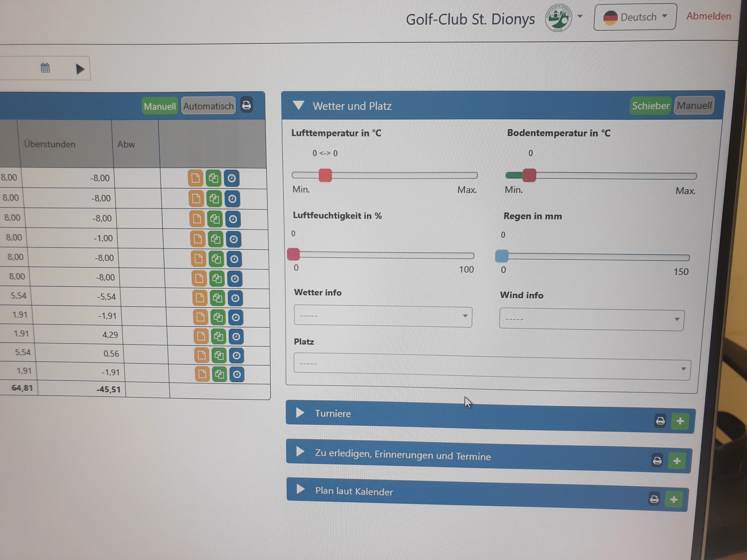
Task: Click the Luftfeuchtigkeit slider handle
Action: (x=293, y=254)
